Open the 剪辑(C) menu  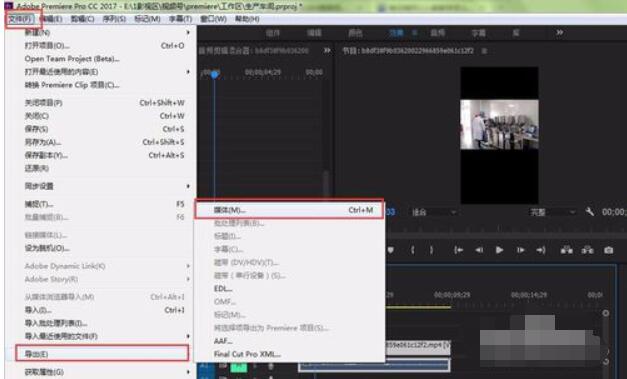tap(82, 19)
